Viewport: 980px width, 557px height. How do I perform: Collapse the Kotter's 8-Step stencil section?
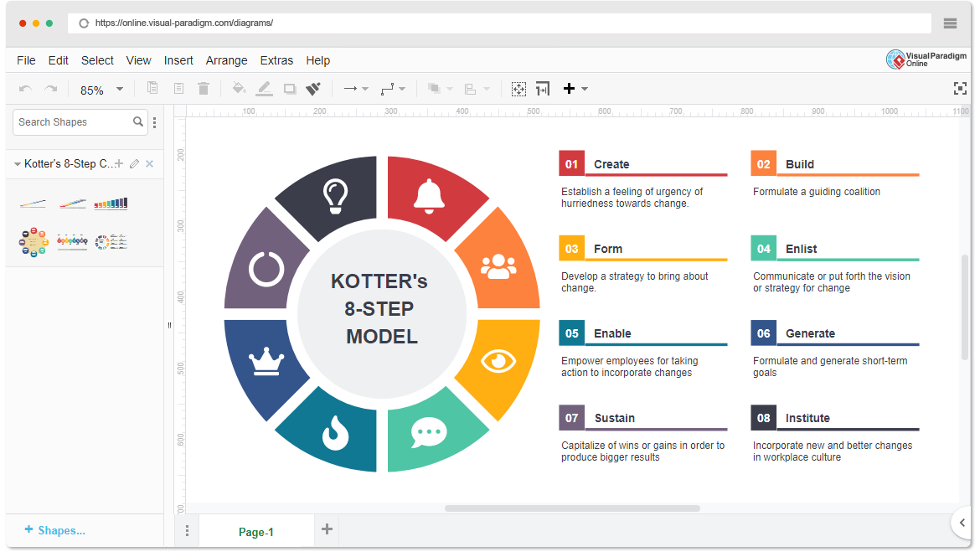[x=17, y=163]
